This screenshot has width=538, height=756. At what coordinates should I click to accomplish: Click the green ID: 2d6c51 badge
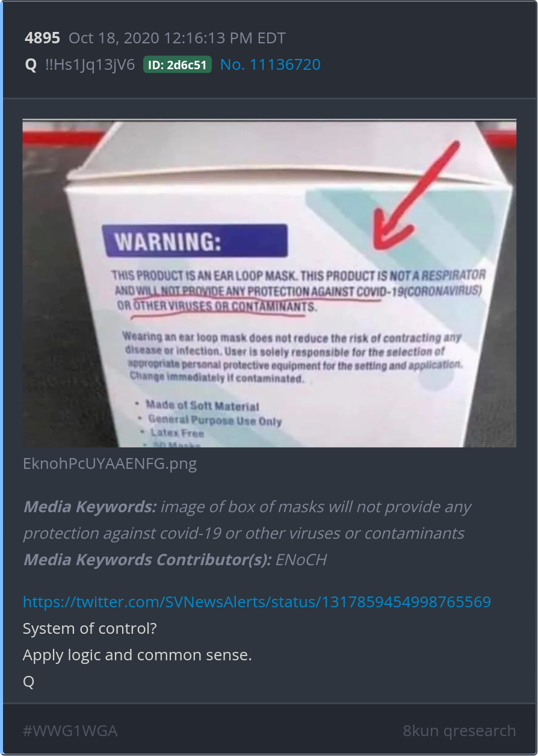[178, 65]
